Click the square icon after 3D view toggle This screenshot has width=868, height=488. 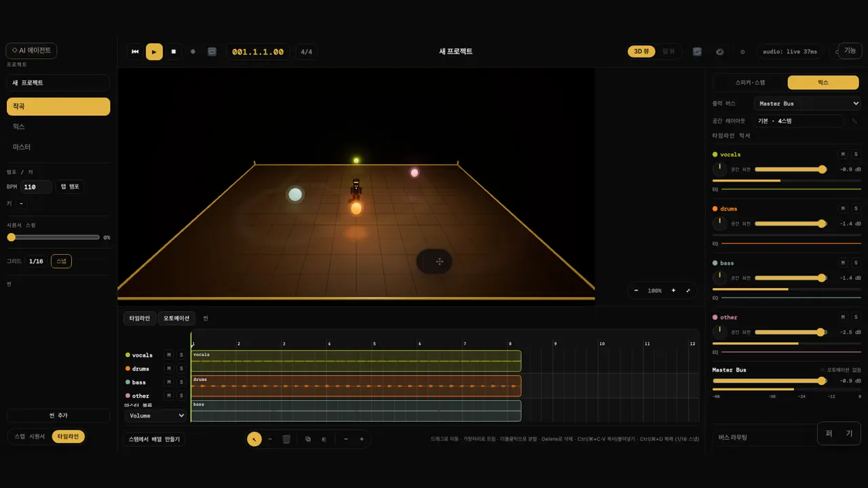coord(697,52)
